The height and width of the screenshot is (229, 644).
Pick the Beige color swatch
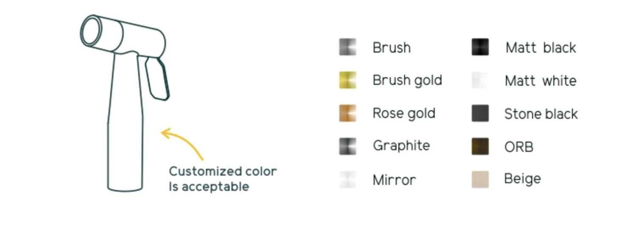pos(480,179)
